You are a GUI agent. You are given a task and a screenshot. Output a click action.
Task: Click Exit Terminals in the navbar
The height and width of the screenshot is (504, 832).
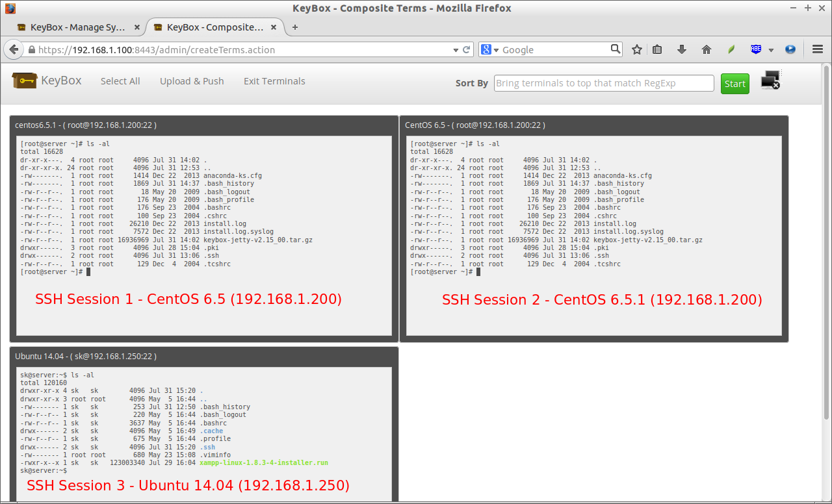point(274,81)
